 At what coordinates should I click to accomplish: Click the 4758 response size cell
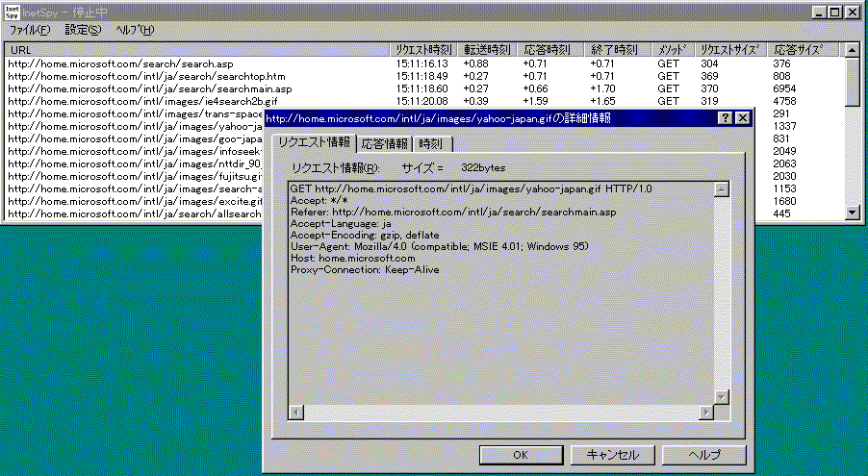pos(784,101)
